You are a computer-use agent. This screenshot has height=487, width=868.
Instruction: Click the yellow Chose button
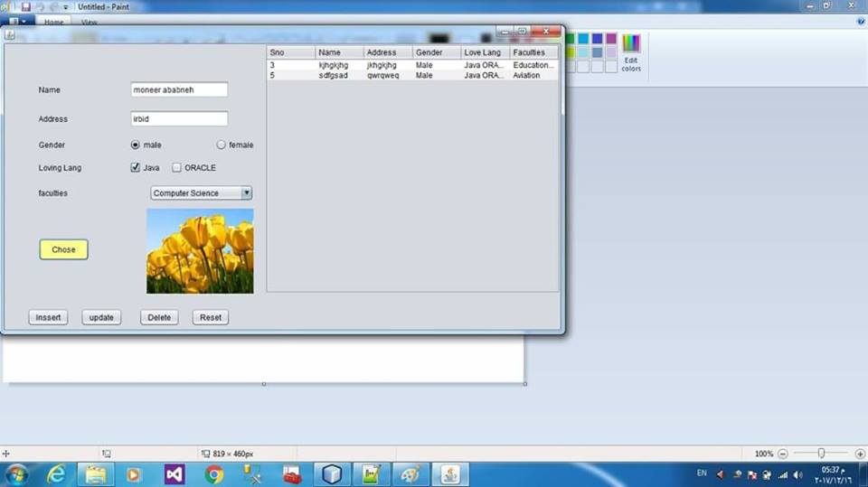[63, 249]
